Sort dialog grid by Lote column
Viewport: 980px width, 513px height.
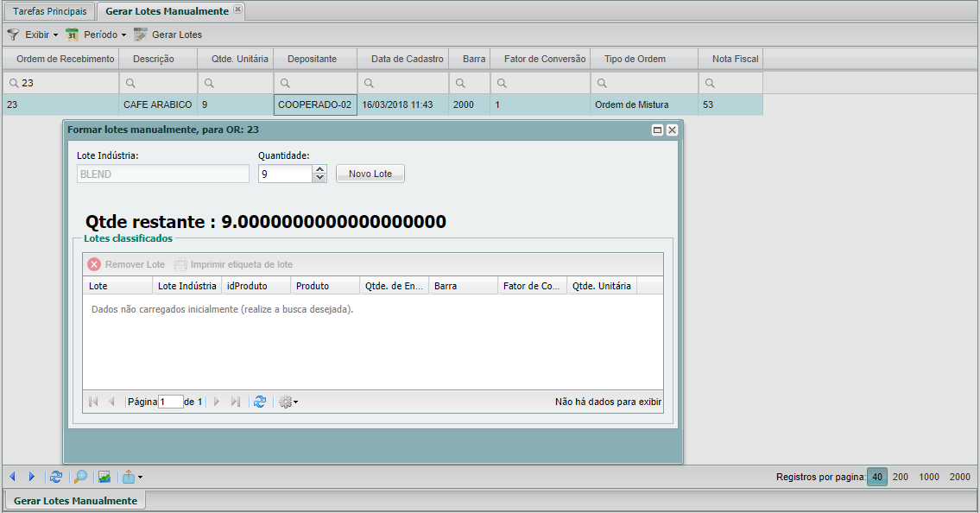coord(117,286)
